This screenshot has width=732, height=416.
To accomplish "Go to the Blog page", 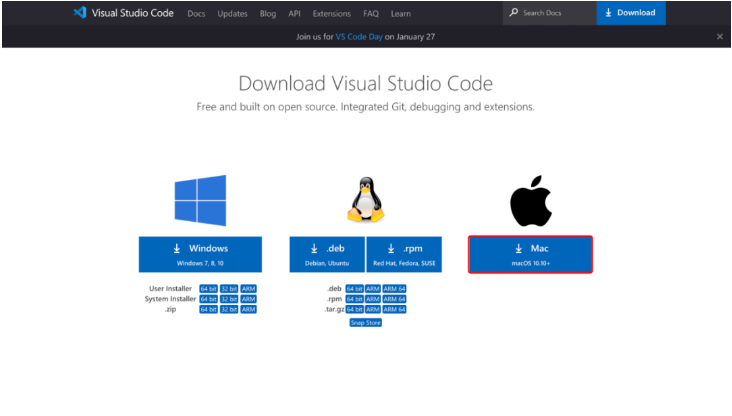I will click(267, 14).
